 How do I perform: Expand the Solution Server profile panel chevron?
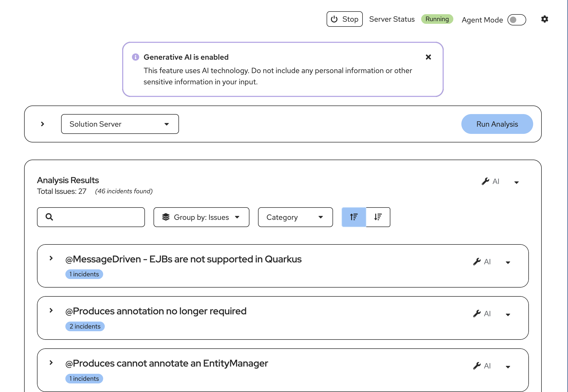(x=42, y=124)
